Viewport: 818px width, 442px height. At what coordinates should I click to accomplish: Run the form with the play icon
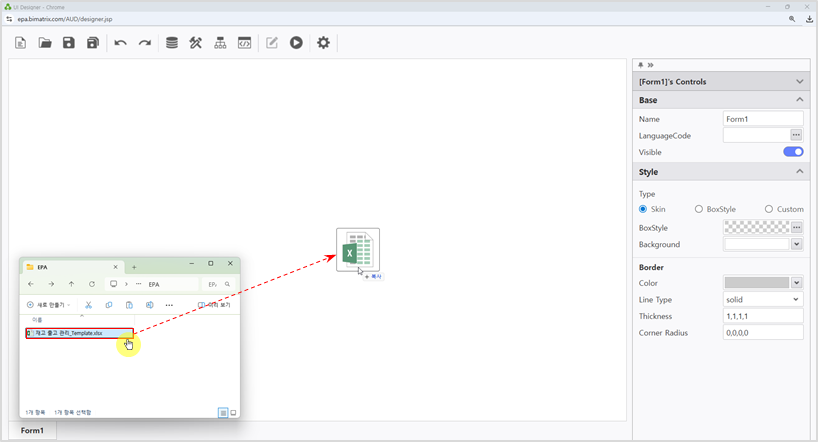297,43
